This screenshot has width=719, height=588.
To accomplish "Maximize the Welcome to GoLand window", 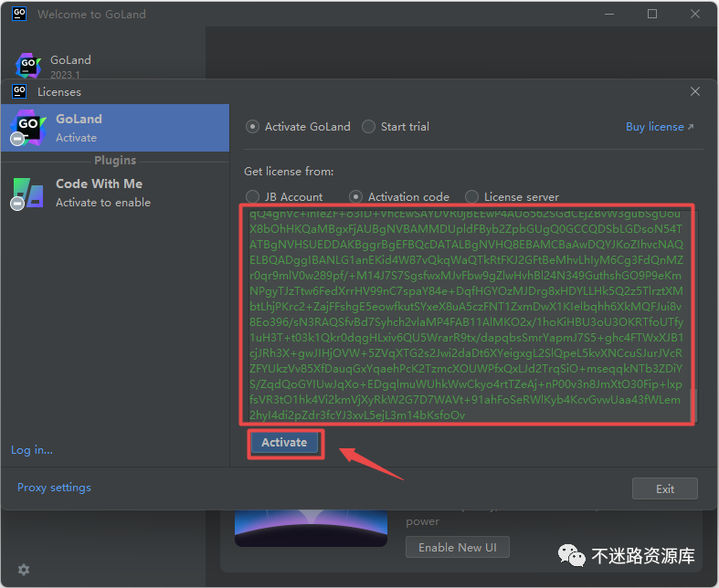I will [x=652, y=15].
